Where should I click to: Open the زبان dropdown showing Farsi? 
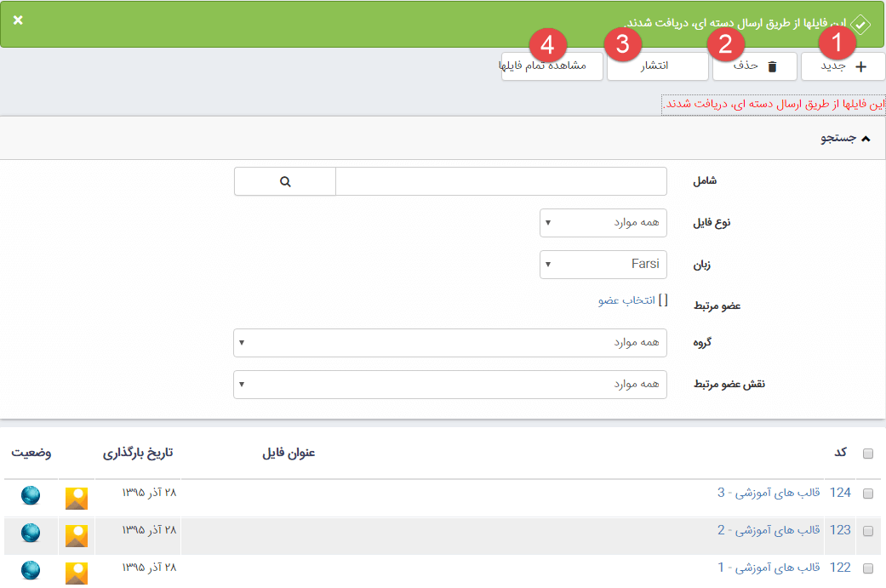(x=603, y=265)
